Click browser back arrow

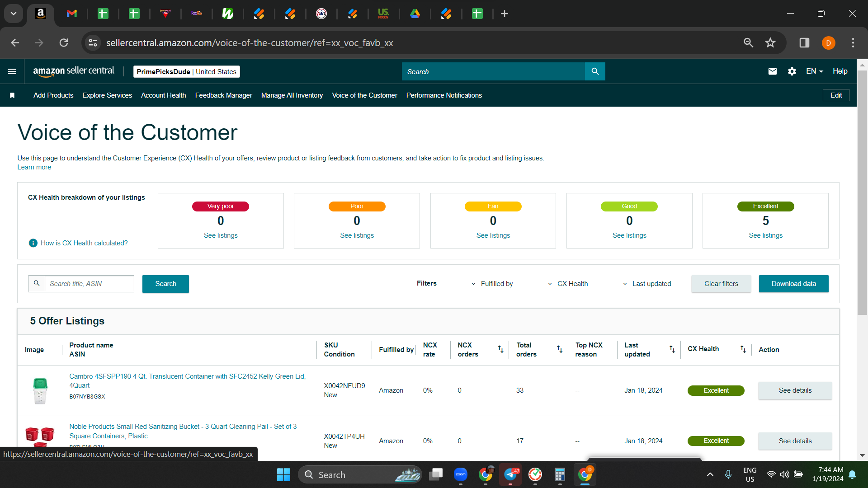pos(15,43)
